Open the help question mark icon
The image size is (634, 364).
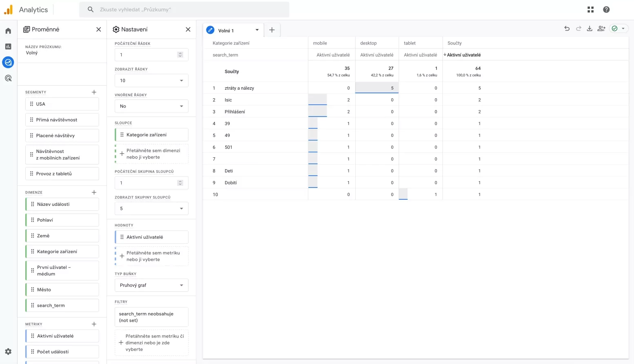click(x=606, y=9)
